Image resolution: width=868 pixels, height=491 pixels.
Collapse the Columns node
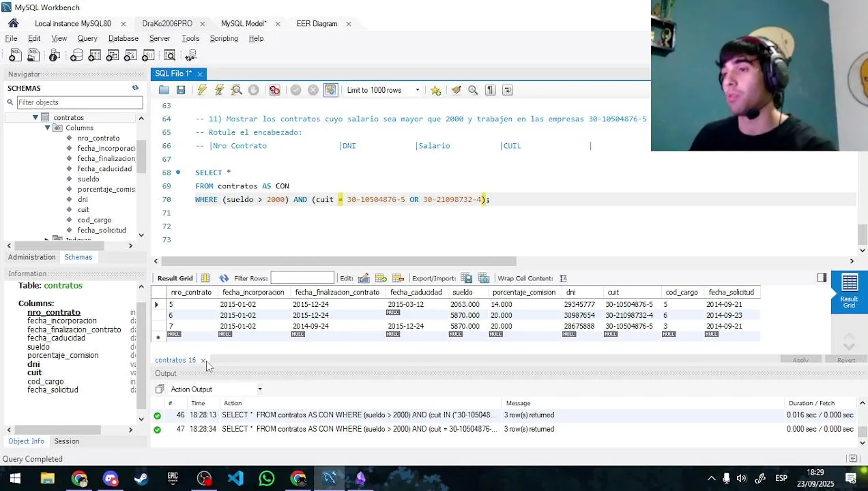click(x=47, y=128)
